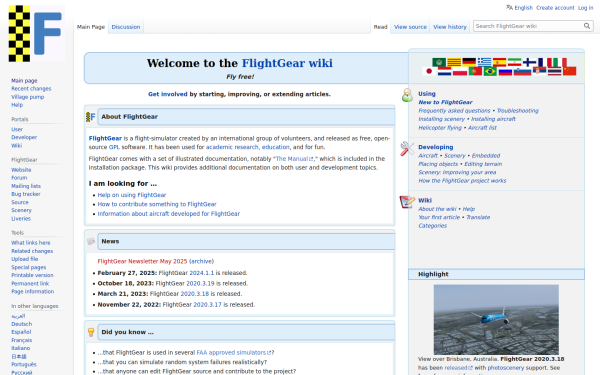Click the Troubleshooting link
The image size is (600, 375).
coord(517,111)
